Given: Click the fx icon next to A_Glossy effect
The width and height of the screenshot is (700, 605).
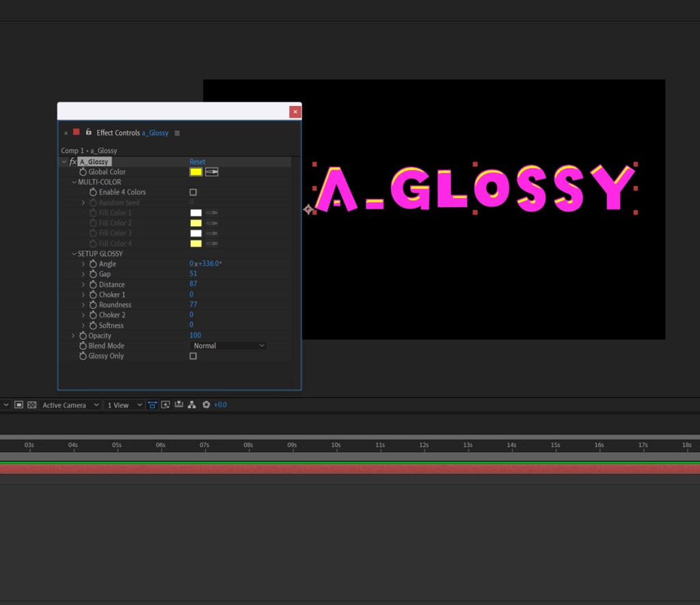Looking at the screenshot, I should click(x=72, y=161).
